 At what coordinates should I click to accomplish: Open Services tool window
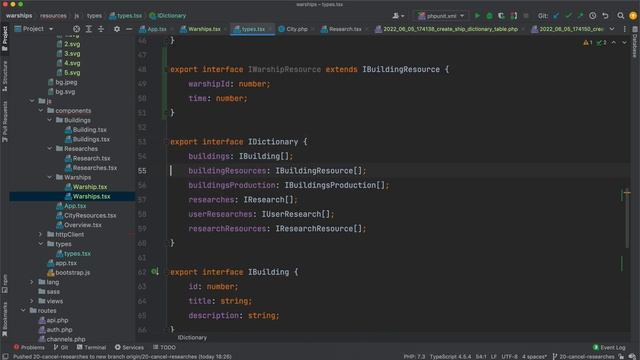pos(129,347)
